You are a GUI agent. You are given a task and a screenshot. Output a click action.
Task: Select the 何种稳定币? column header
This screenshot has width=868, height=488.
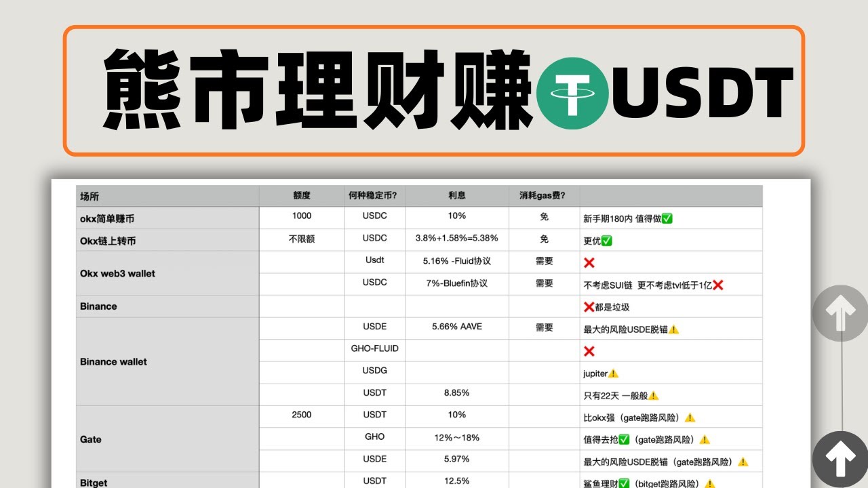pyautogui.click(x=375, y=196)
